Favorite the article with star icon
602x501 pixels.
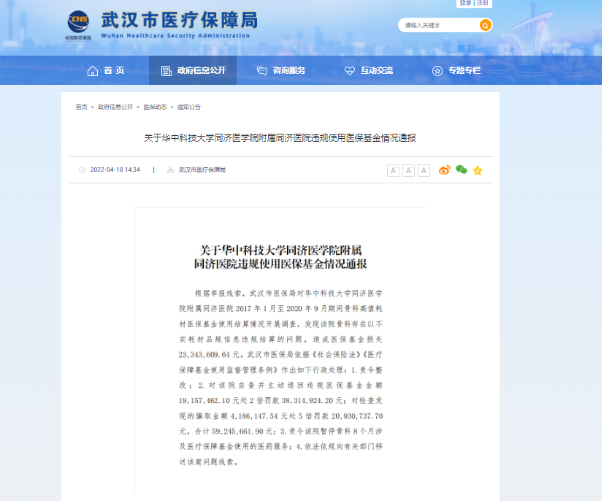pos(477,170)
